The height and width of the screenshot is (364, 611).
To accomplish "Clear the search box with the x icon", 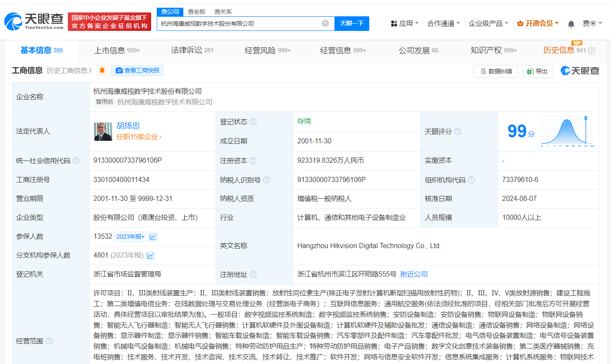I will coord(325,23).
